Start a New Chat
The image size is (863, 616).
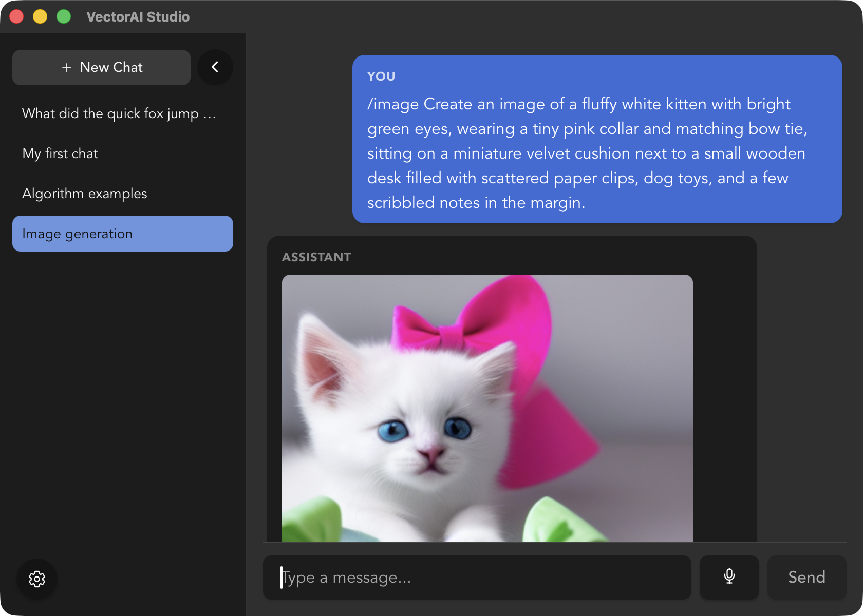pos(101,67)
